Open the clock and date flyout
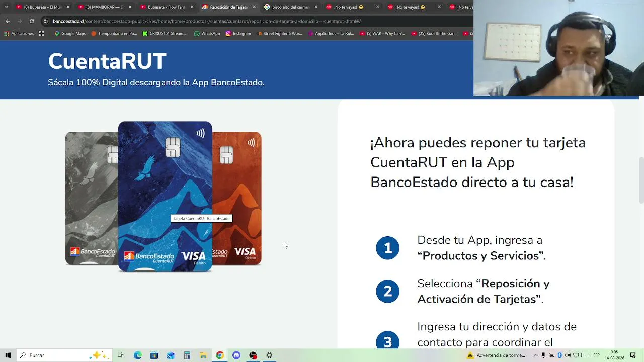This screenshot has height=362, width=644. point(614,355)
